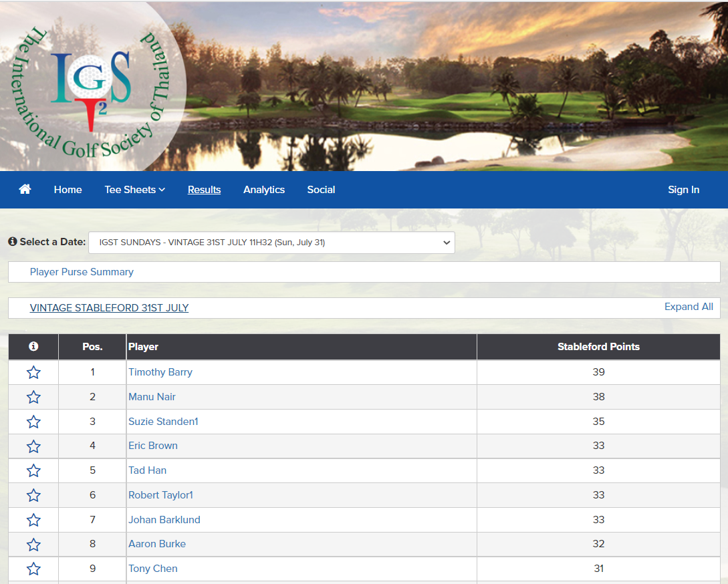View Johan Barklund player details
This screenshot has height=584, width=728.
click(x=164, y=519)
